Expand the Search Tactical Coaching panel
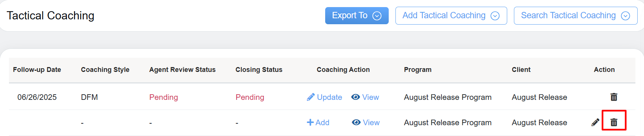The height and width of the screenshot is (136, 644). pyautogui.click(x=576, y=16)
